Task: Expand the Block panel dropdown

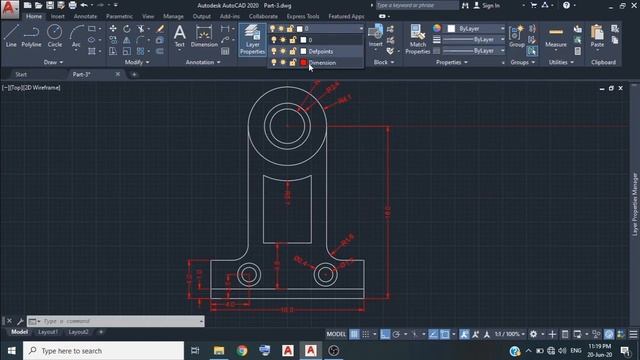Action: (x=384, y=62)
